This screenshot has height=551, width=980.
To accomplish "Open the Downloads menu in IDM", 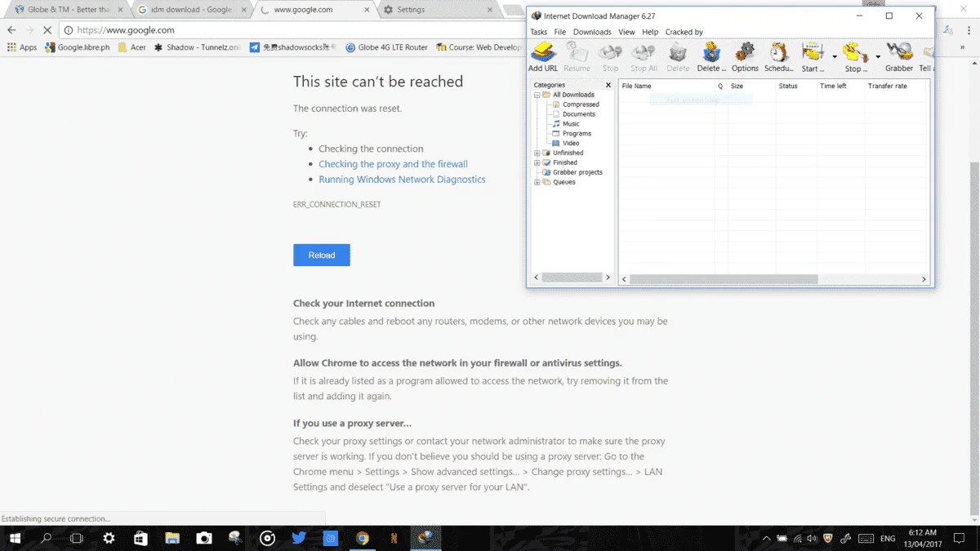I will [592, 32].
